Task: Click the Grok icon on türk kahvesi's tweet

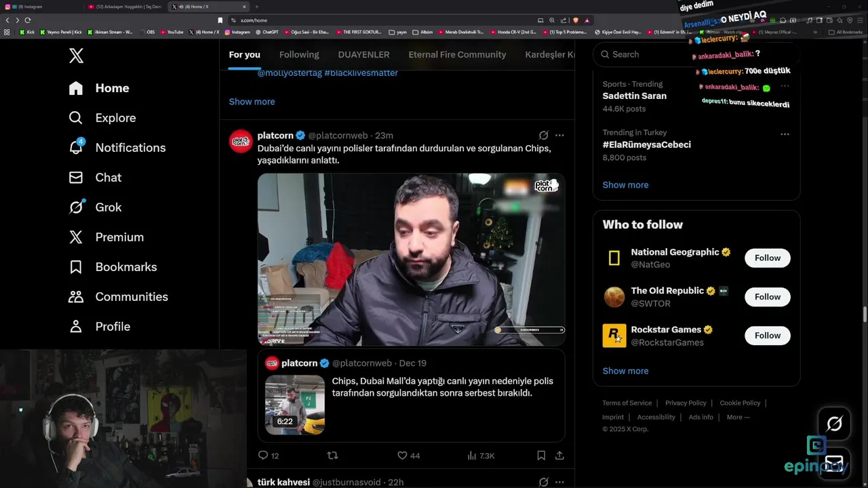Action: [543, 482]
